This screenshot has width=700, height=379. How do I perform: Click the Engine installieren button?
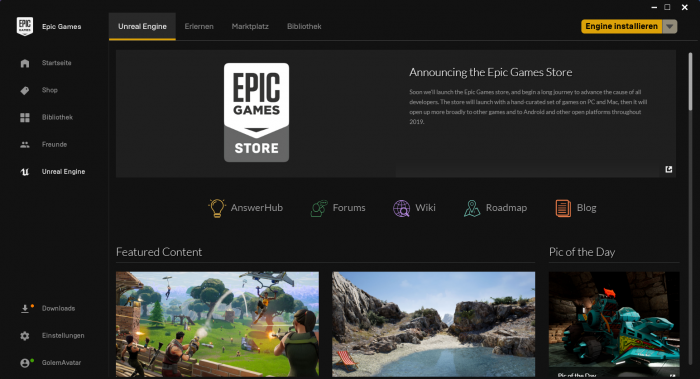pyautogui.click(x=621, y=26)
